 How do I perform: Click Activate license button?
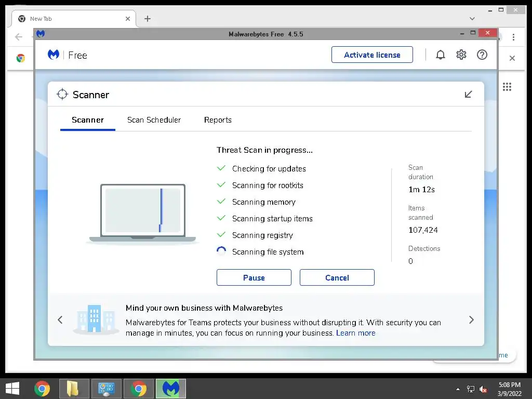click(x=372, y=55)
